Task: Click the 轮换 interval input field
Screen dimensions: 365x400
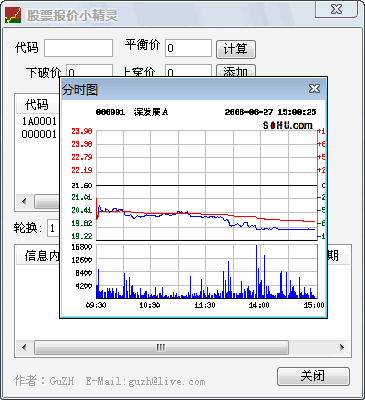Action: point(53,228)
